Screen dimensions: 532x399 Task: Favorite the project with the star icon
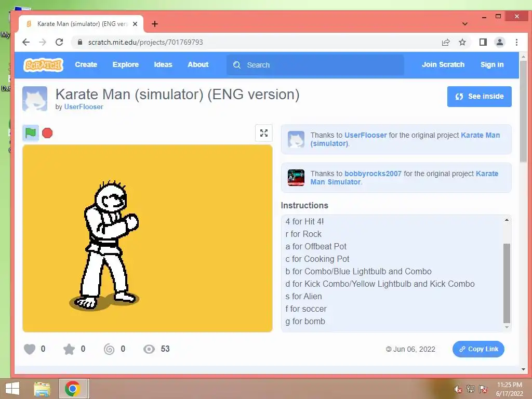[x=69, y=349]
